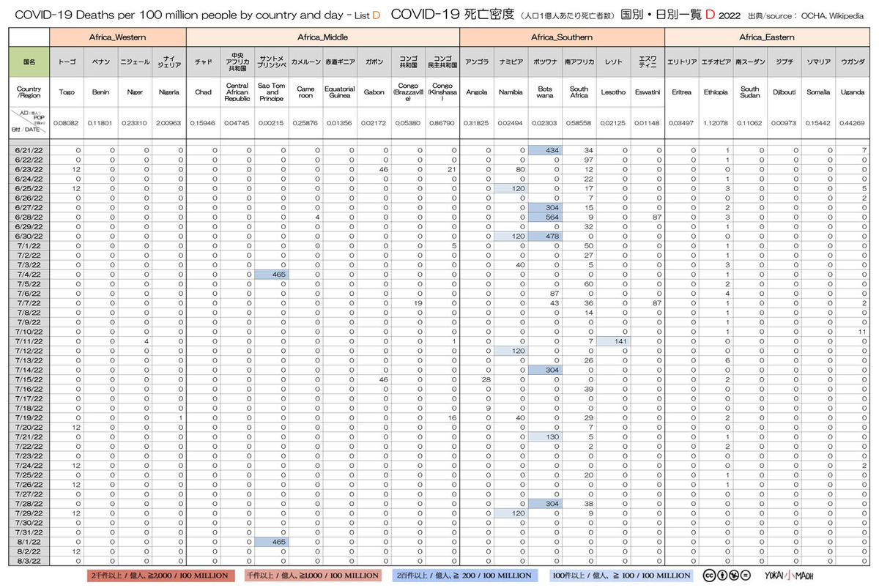Click the CC non-commercial icon
The height and width of the screenshot is (588, 879).
[733, 575]
